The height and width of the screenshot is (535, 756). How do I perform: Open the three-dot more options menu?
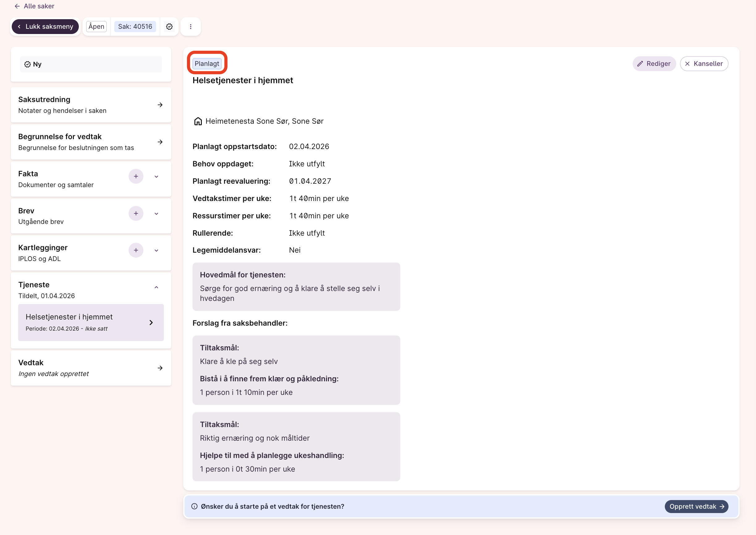[191, 27]
